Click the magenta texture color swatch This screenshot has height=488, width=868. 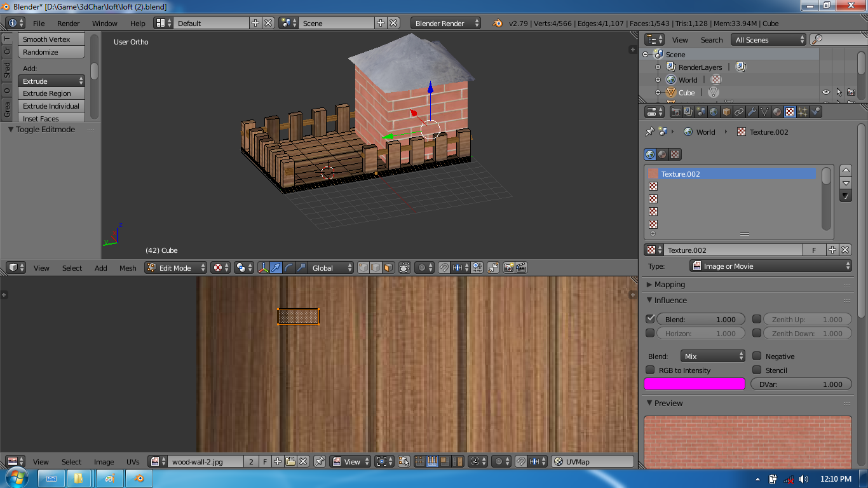point(694,384)
